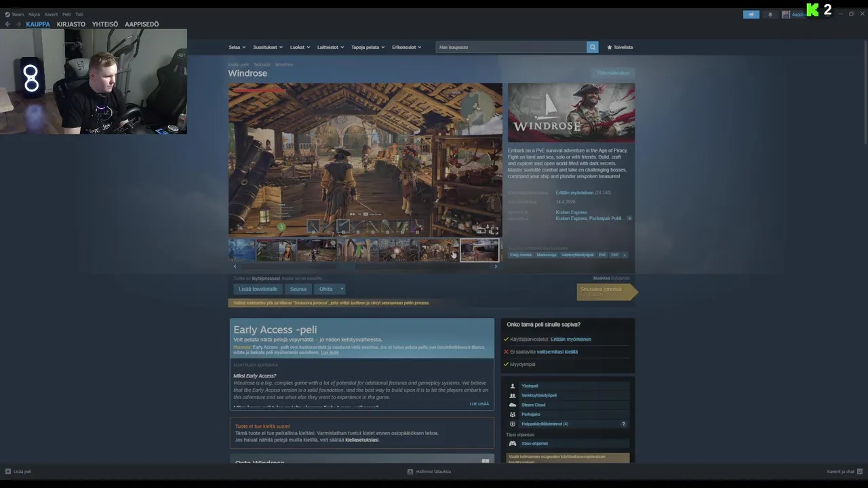Screen dimensions: 868x488
Task: Click Lisää toivelistalle button
Action: pyautogui.click(x=258, y=289)
